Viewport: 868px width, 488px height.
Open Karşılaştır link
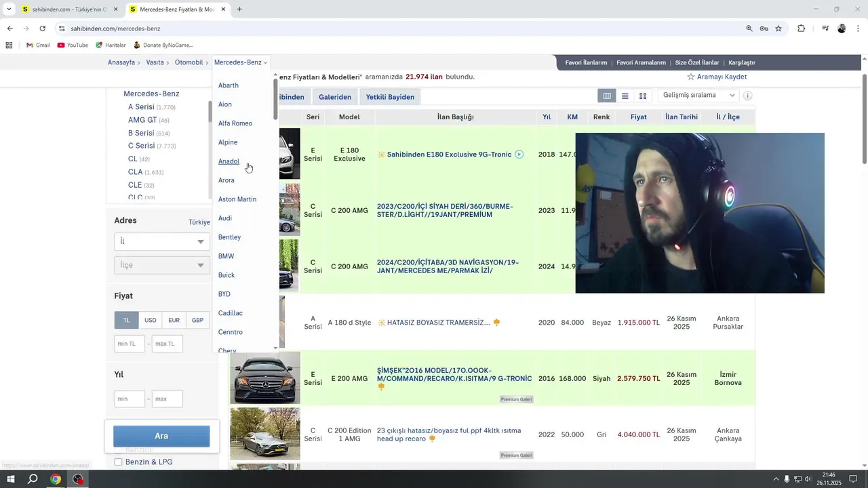point(742,62)
